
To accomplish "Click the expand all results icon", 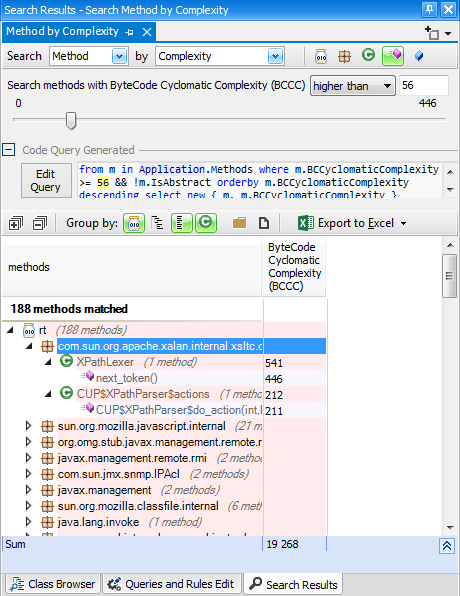I will pyautogui.click(x=15, y=224).
